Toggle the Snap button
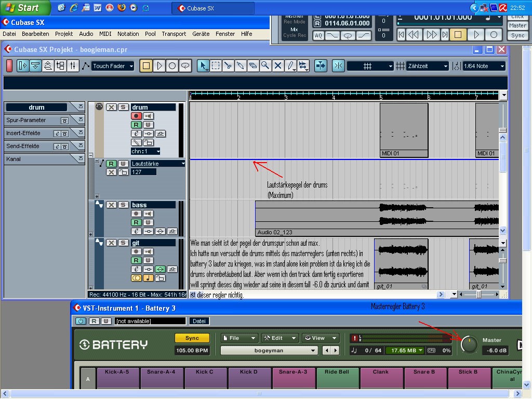The image size is (532, 399). (x=338, y=66)
